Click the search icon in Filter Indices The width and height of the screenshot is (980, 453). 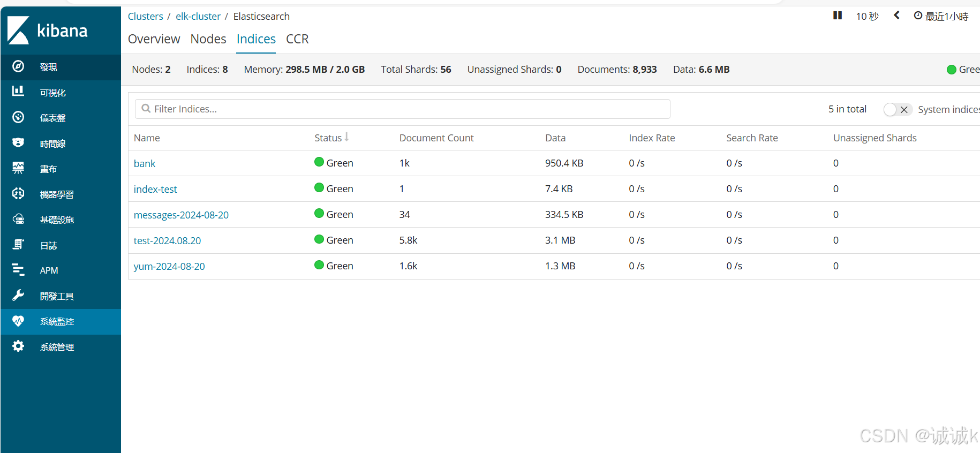pyautogui.click(x=146, y=109)
